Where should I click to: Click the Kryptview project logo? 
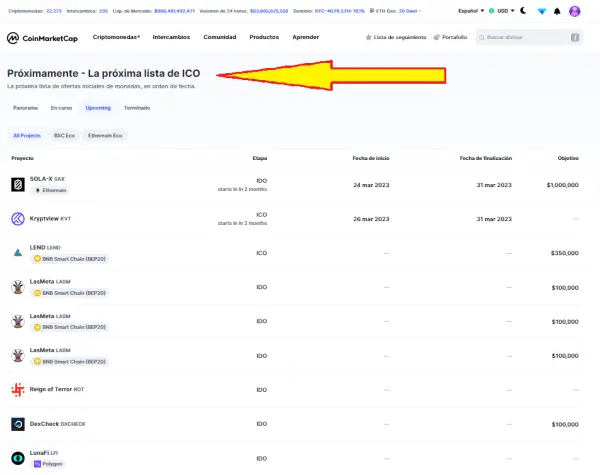pyautogui.click(x=18, y=219)
